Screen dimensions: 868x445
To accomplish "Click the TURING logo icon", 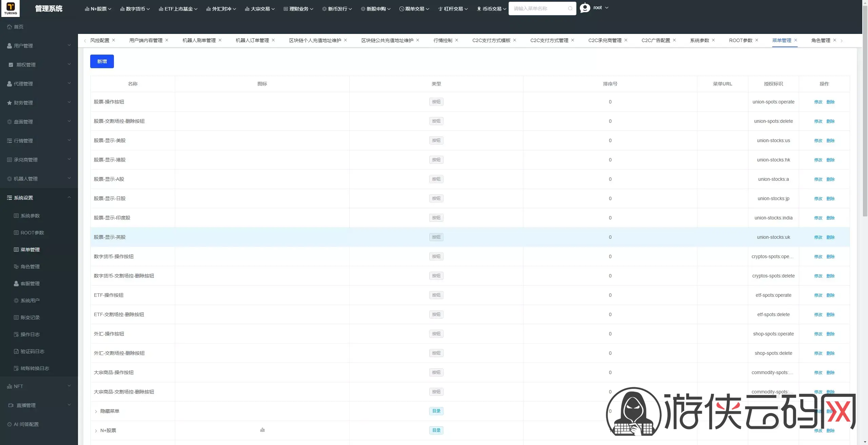I will pos(11,8).
